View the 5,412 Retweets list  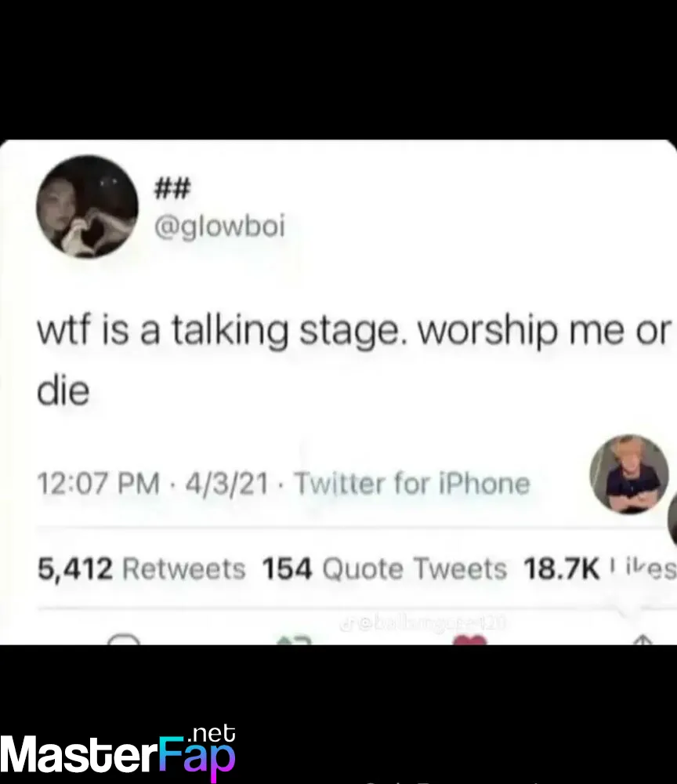pyautogui.click(x=141, y=569)
